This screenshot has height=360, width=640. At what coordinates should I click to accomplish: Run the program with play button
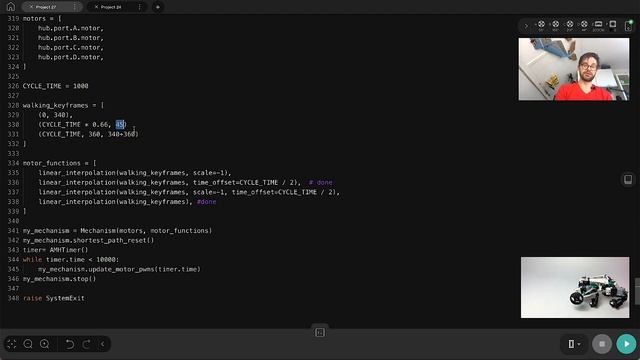click(627, 344)
